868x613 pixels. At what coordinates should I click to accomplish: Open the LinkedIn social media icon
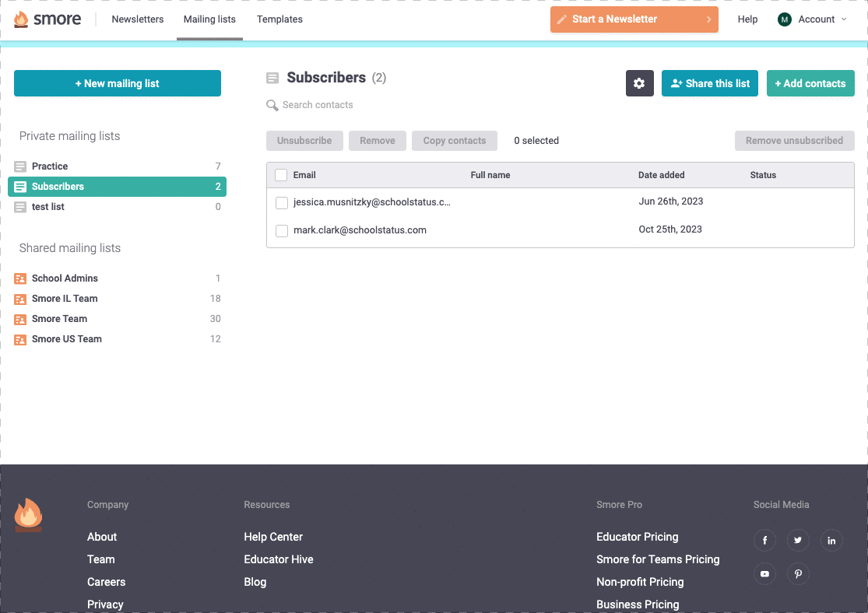click(831, 540)
